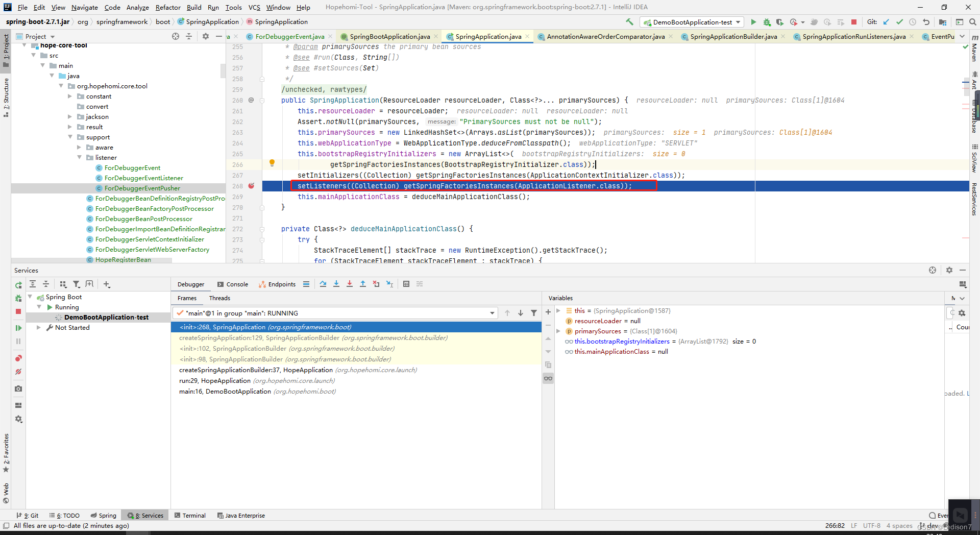
Task: Click Force Step Into red arrow
Action: 350,284
